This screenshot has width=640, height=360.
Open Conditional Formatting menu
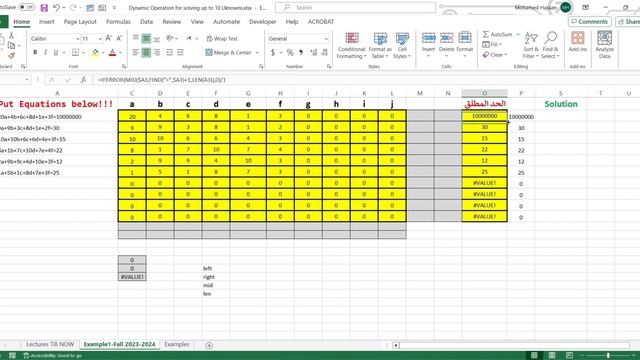[x=351, y=45]
